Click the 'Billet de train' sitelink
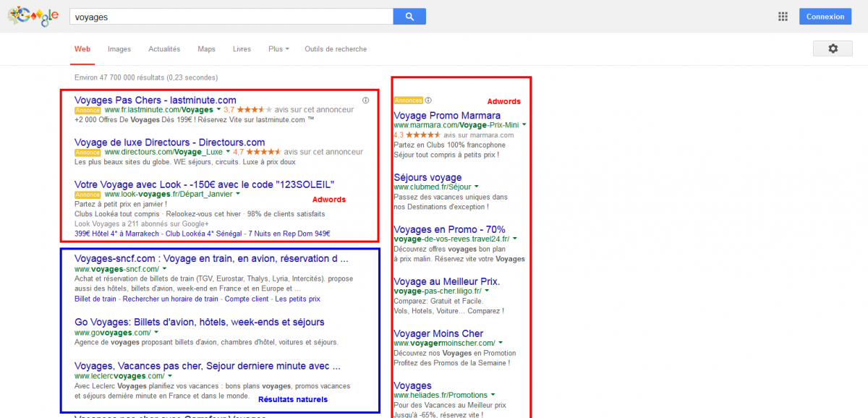 click(95, 299)
